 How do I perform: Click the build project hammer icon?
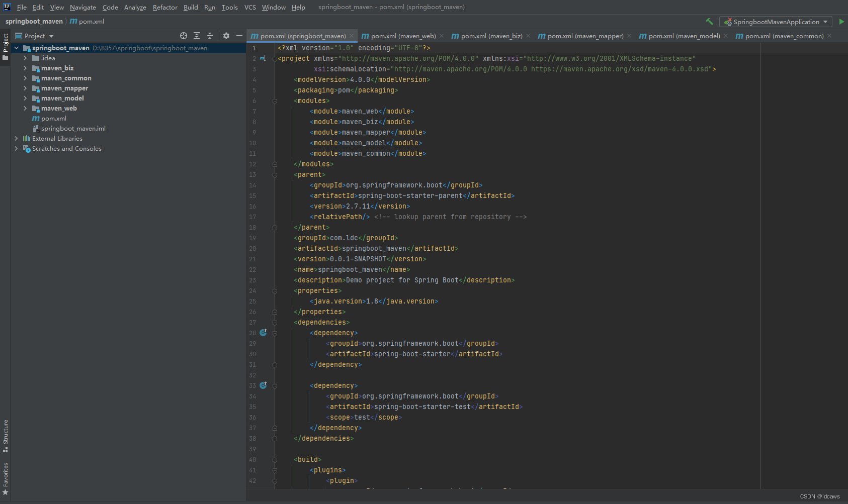709,22
